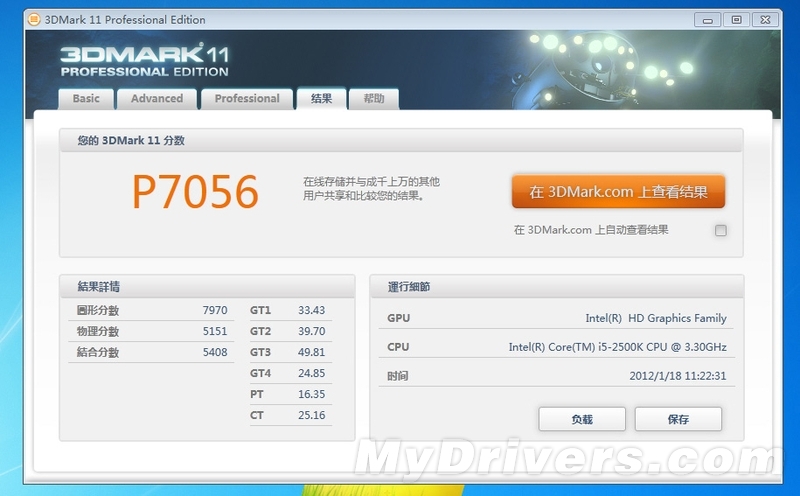This screenshot has height=496, width=800.
Task: Click the 负载 button
Action: pyautogui.click(x=581, y=419)
